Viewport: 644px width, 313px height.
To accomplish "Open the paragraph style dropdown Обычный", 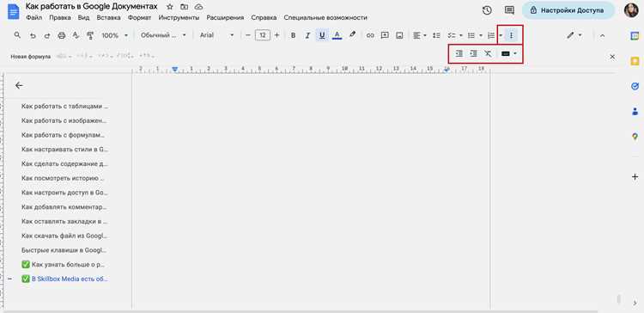I will click(x=163, y=35).
